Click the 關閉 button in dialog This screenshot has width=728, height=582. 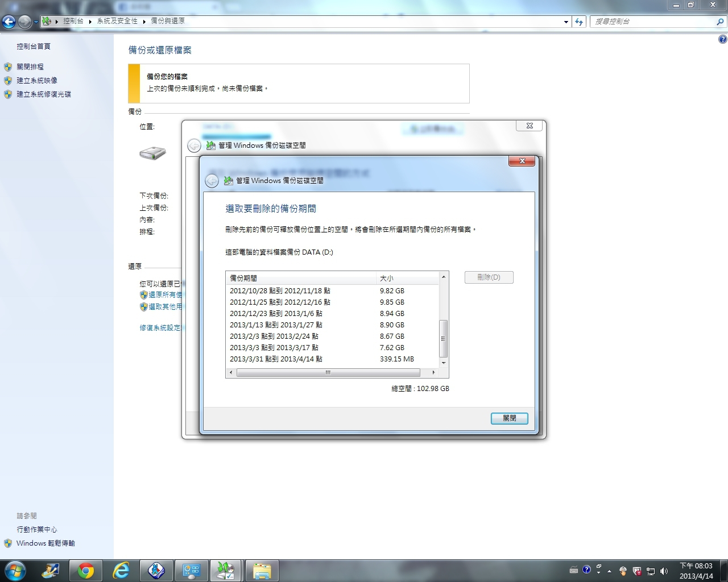pos(510,418)
